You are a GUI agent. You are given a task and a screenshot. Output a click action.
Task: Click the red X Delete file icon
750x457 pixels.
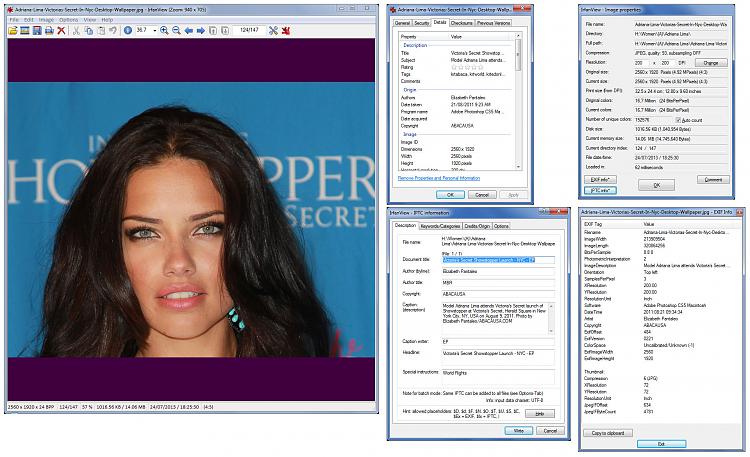(61, 31)
